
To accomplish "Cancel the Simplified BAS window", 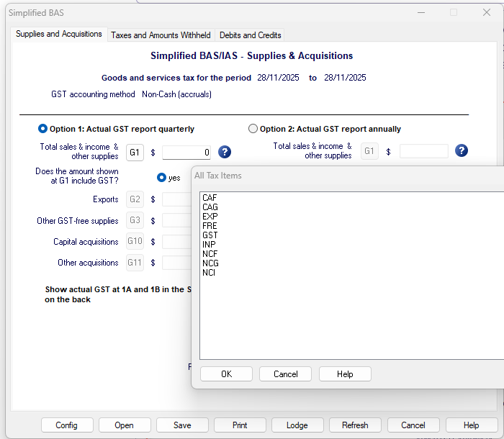I will click(x=413, y=425).
